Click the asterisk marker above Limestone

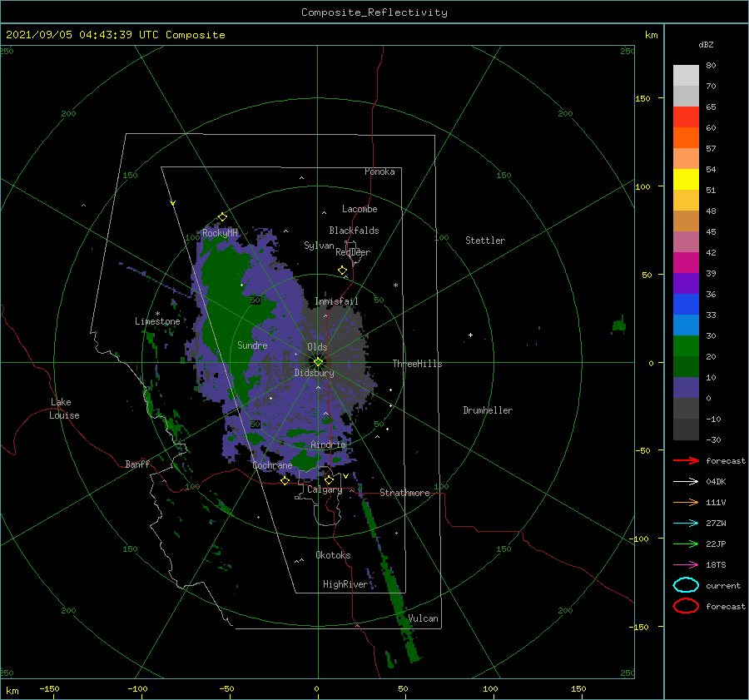tap(157, 314)
